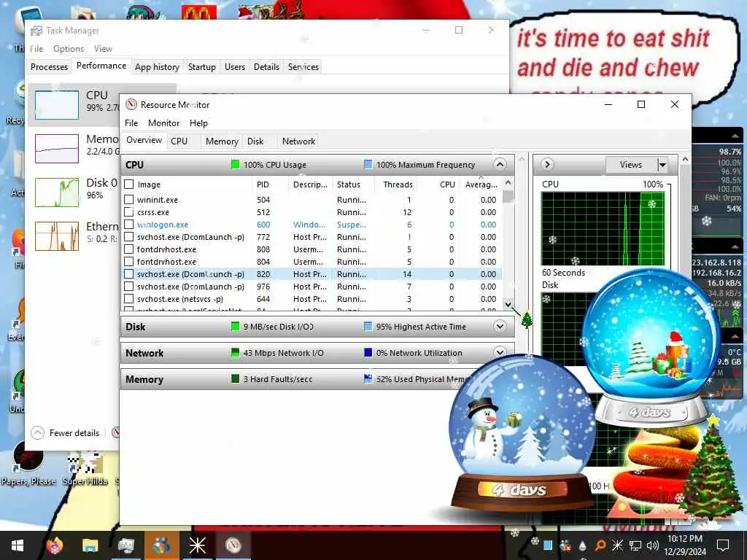
Task: Open Task Manager's Startup tab
Action: [x=201, y=67]
